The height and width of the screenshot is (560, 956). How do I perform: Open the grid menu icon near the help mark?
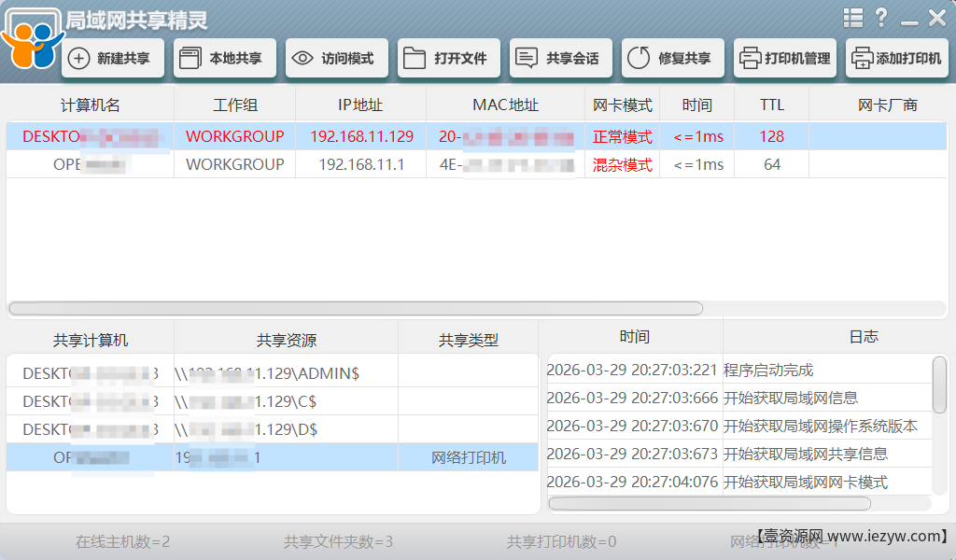click(x=853, y=17)
